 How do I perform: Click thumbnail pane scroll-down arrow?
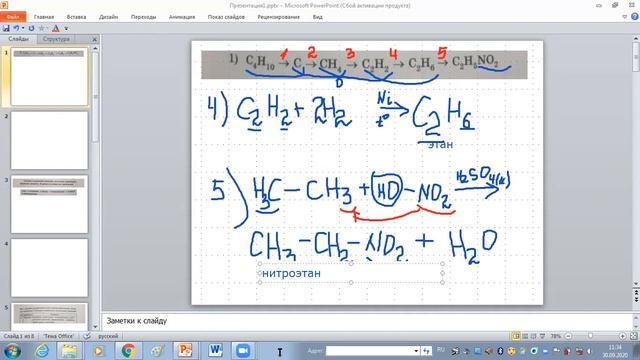[x=96, y=327]
